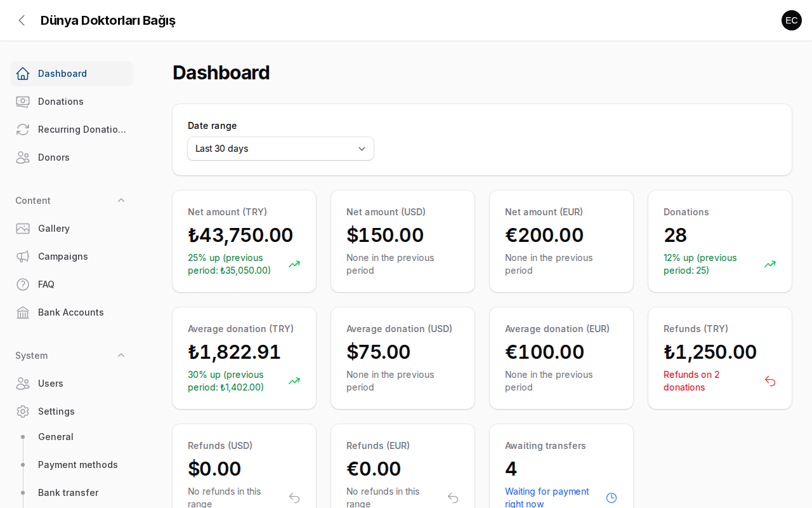Viewport: 812px width, 508px height.
Task: Click the Donors people icon
Action: (23, 157)
